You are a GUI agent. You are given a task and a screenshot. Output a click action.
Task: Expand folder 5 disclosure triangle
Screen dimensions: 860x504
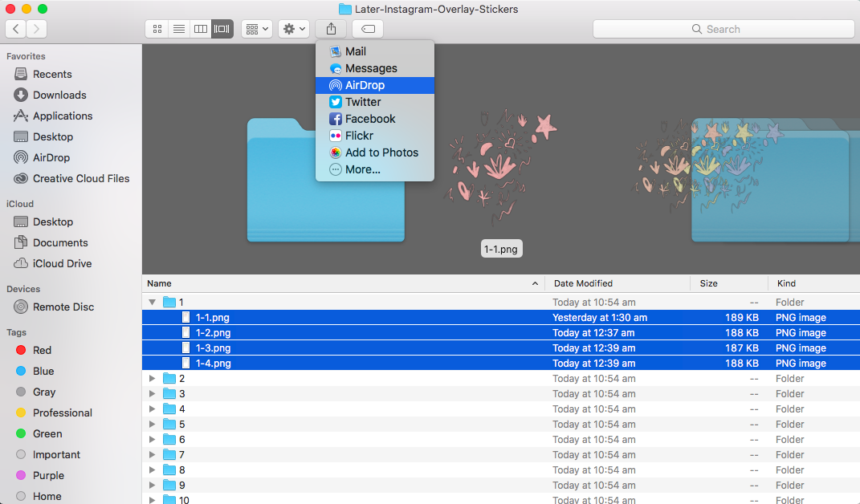[x=152, y=425]
